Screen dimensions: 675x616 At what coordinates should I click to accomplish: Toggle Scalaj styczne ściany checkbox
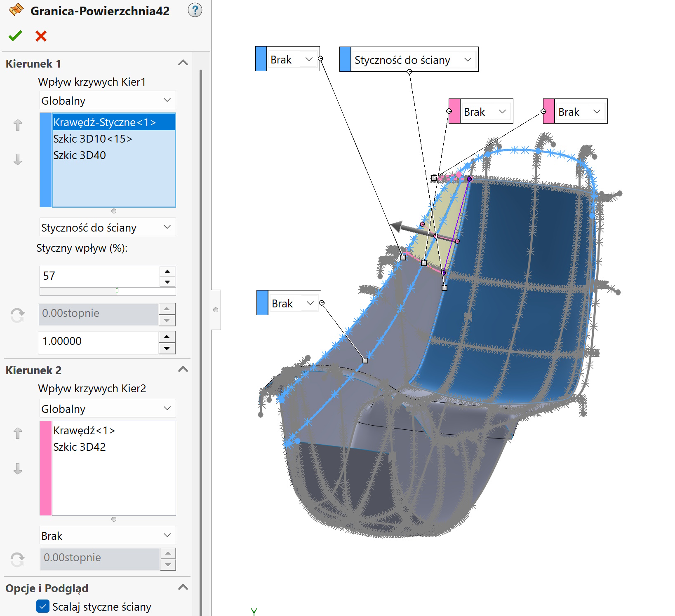43,606
